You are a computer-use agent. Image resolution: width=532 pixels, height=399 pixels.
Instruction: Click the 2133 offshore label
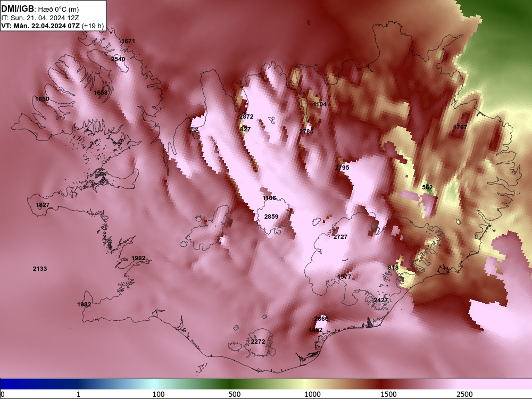point(40,269)
